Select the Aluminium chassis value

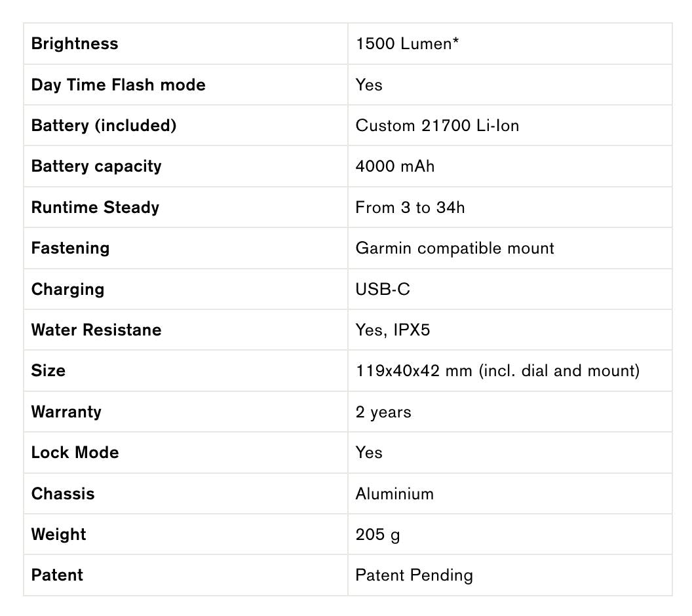tap(394, 494)
